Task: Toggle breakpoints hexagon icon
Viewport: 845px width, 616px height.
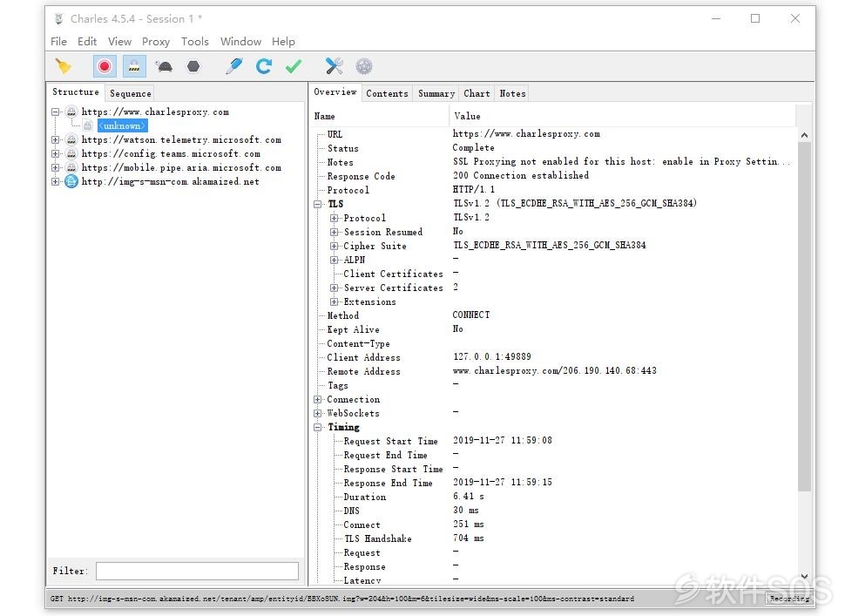Action: pyautogui.click(x=193, y=66)
